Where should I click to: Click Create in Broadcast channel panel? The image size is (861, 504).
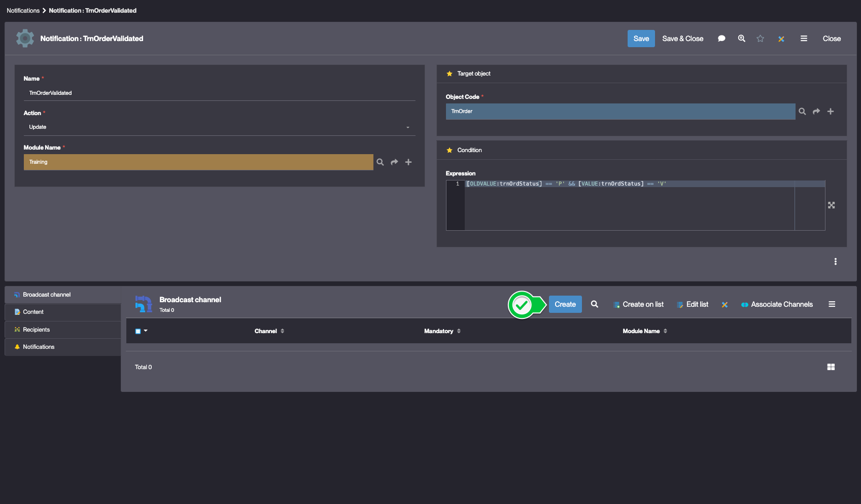point(565,304)
